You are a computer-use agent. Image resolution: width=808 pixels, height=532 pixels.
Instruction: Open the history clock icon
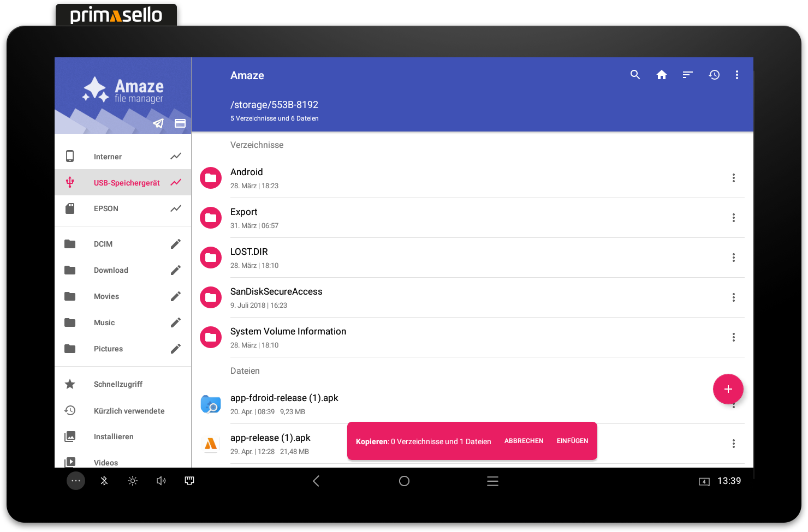point(714,75)
